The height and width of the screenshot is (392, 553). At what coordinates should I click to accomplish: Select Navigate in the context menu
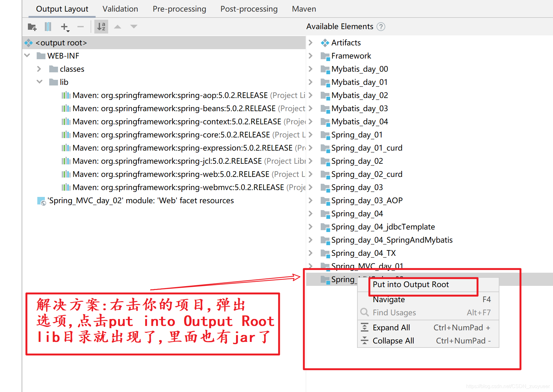pos(428,300)
